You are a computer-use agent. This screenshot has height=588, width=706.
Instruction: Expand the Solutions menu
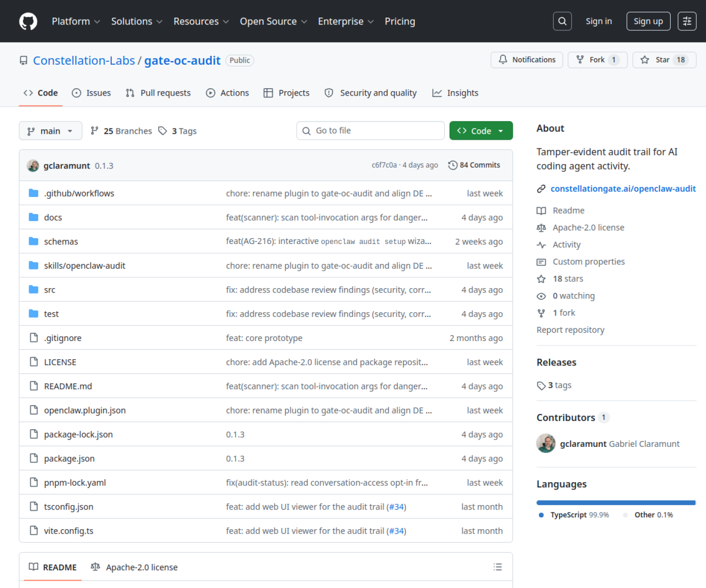click(137, 22)
